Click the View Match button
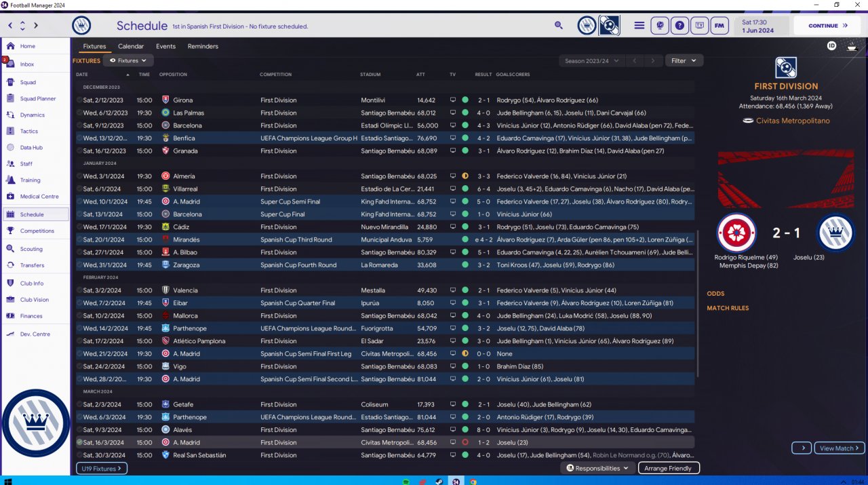 [840, 448]
